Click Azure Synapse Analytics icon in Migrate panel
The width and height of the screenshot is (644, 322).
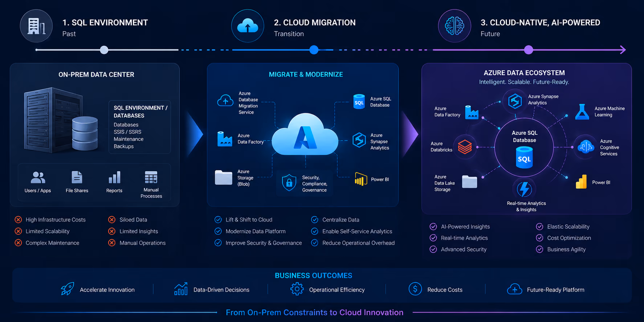click(x=359, y=140)
